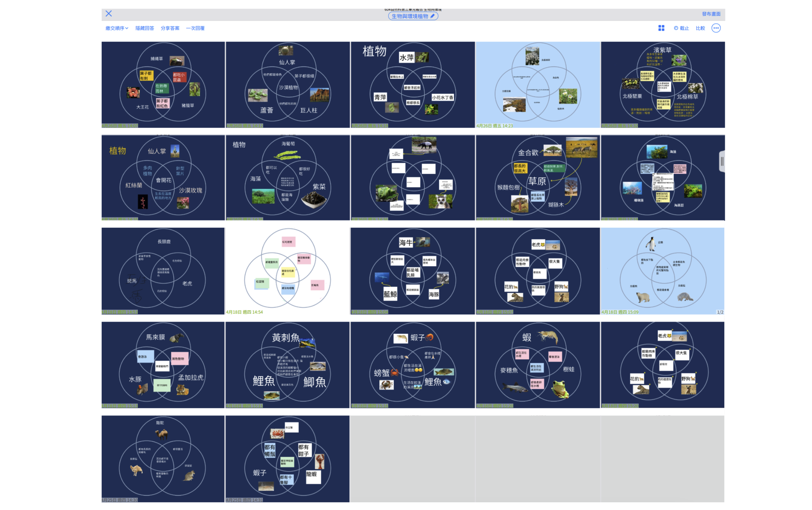Image resolution: width=812 pixels, height=510 pixels.
Task: Click the 截止 deadline clock button
Action: [x=681, y=28]
